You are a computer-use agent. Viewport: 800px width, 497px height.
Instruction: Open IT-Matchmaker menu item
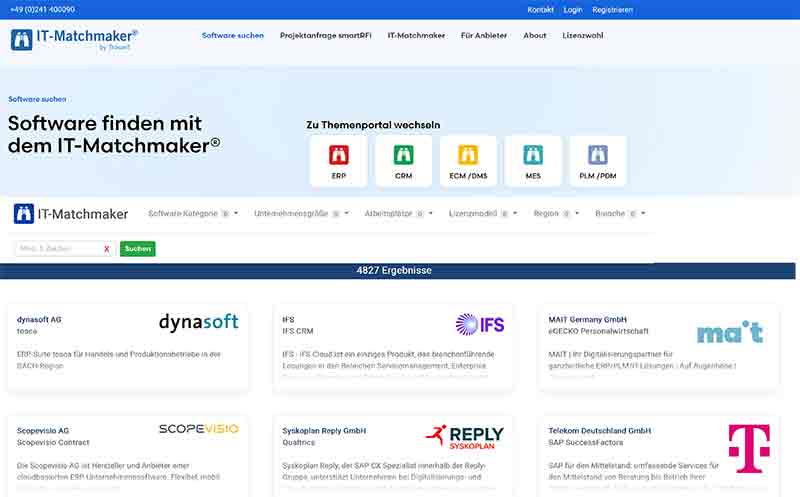pyautogui.click(x=416, y=35)
